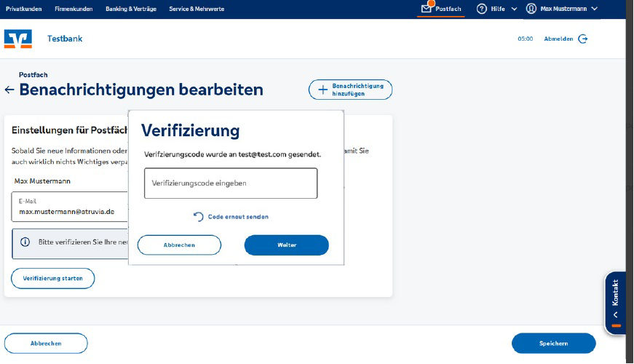The image size is (634, 364).
Task: Click the Hilfe question mark icon
Action: pyautogui.click(x=482, y=9)
